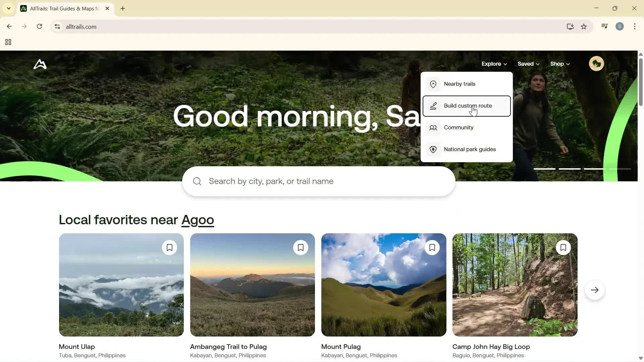Open the Agoo location link
The width and height of the screenshot is (644, 362).
[x=198, y=220]
